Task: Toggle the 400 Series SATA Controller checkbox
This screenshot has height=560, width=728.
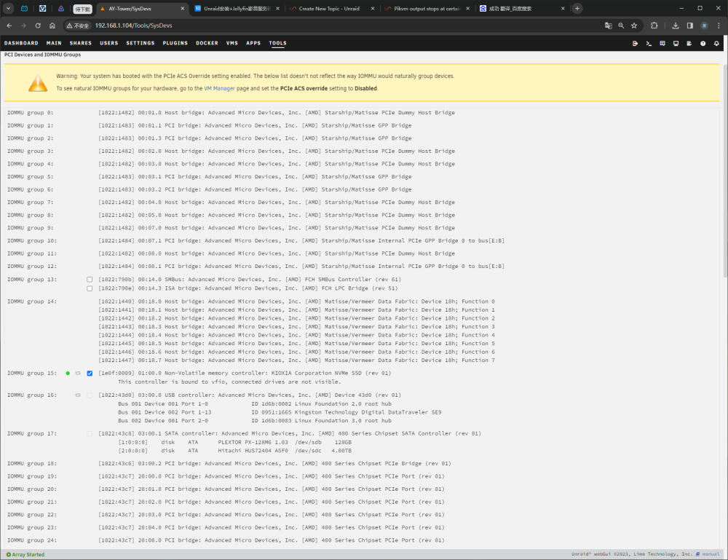Action: [x=90, y=434]
